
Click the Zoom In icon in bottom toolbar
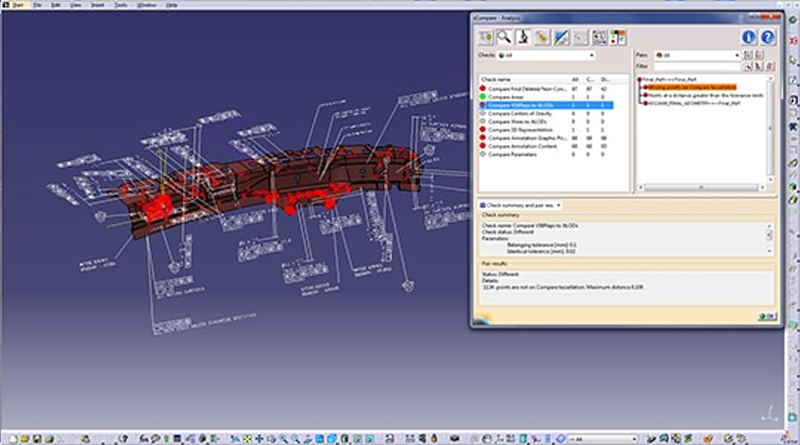tap(283, 438)
